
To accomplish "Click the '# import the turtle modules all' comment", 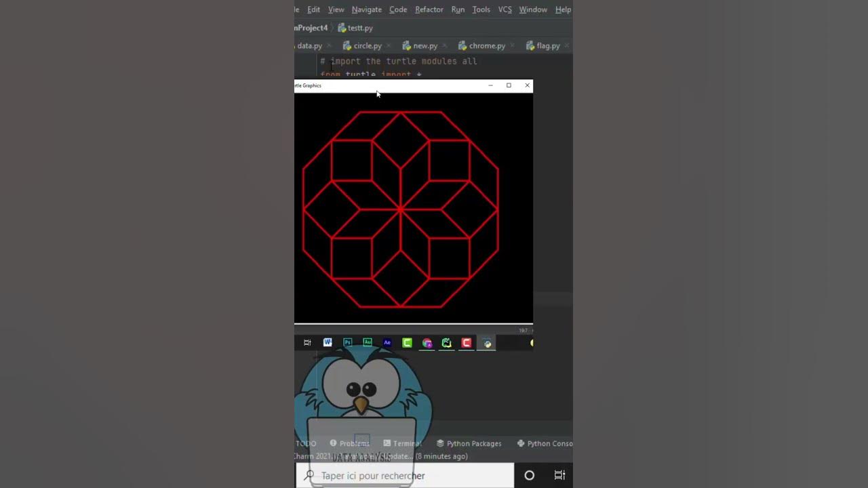I will click(x=399, y=61).
